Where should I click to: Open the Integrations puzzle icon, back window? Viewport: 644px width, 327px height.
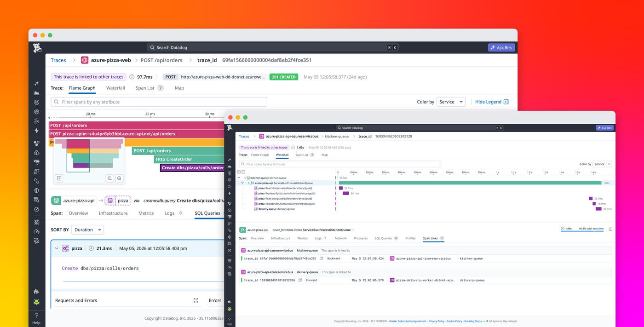[x=36, y=291]
